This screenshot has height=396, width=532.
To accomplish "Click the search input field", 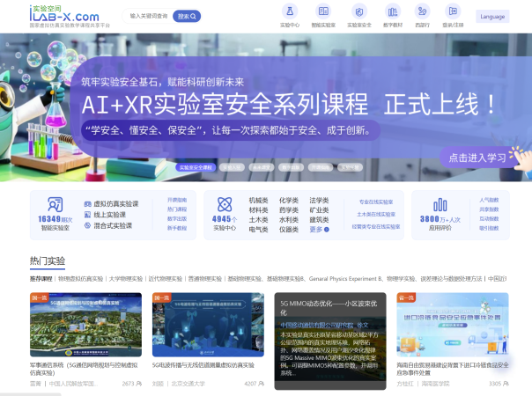I will point(149,16).
